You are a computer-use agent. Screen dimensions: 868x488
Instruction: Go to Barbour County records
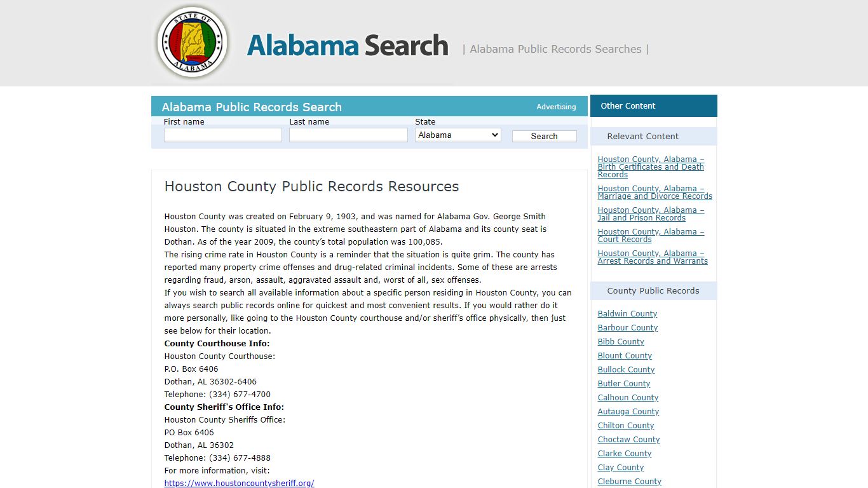click(x=628, y=328)
